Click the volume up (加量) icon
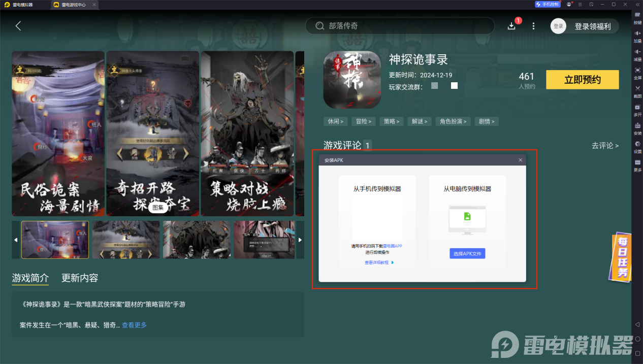The width and height of the screenshot is (643, 364). coord(638,36)
